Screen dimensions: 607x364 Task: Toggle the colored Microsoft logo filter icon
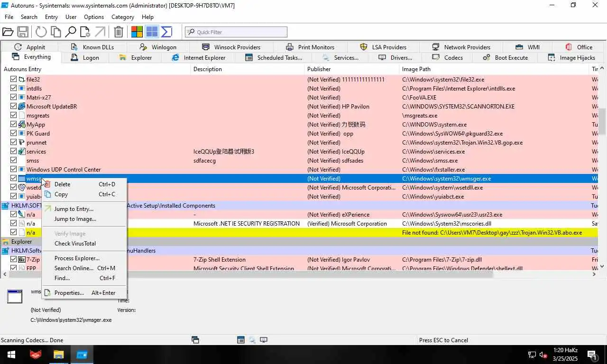tap(137, 32)
